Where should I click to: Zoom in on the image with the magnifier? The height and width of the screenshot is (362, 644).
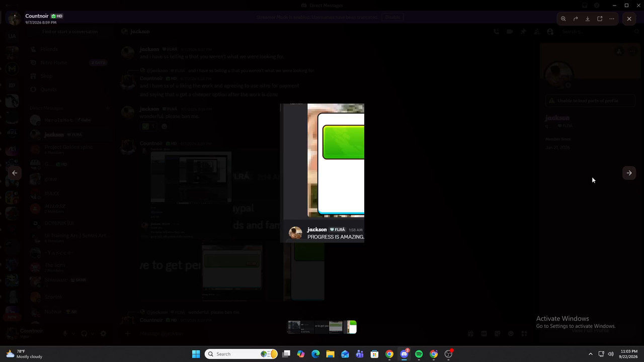click(563, 19)
